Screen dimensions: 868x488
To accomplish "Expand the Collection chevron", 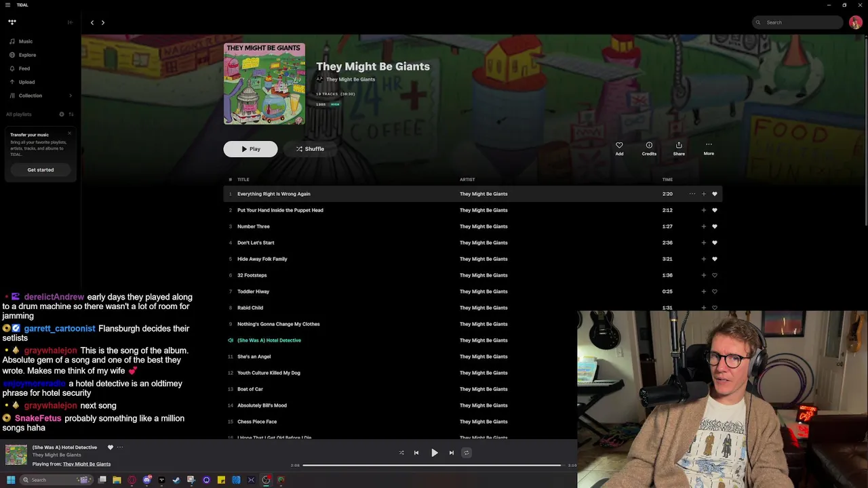I will point(71,96).
